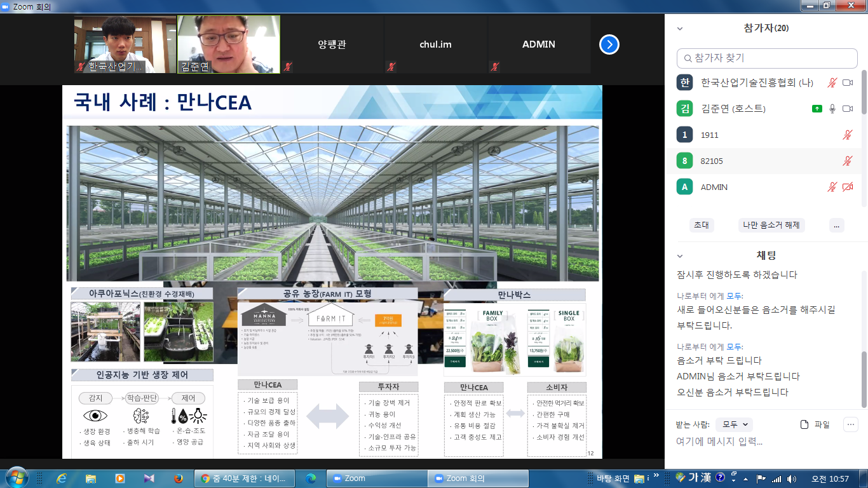The width and height of the screenshot is (868, 488).
Task: Click the camera icon on 김준연 row
Action: click(x=847, y=109)
